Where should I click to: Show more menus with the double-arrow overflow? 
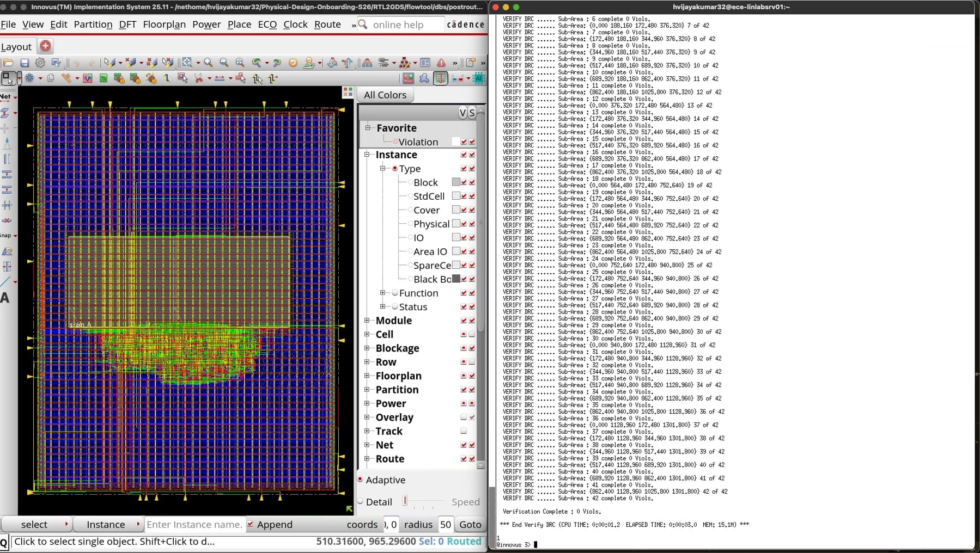pos(354,25)
